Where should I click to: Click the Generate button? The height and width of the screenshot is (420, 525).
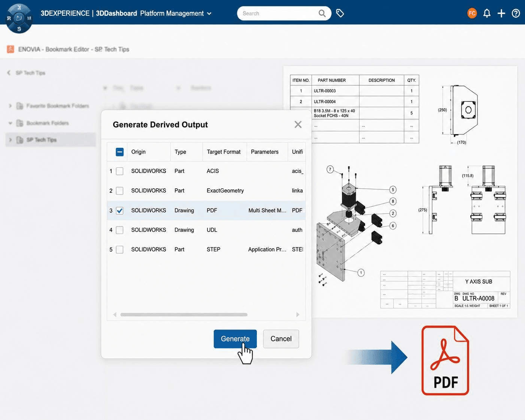click(x=235, y=339)
